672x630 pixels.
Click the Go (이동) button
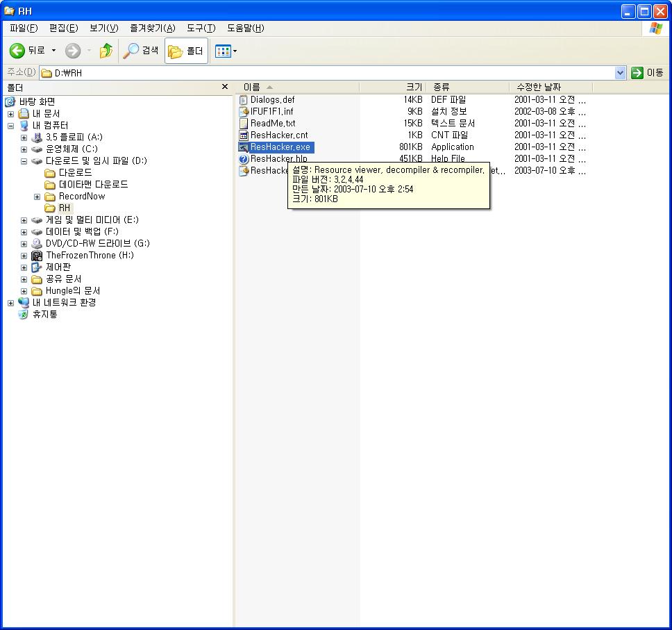click(647, 73)
